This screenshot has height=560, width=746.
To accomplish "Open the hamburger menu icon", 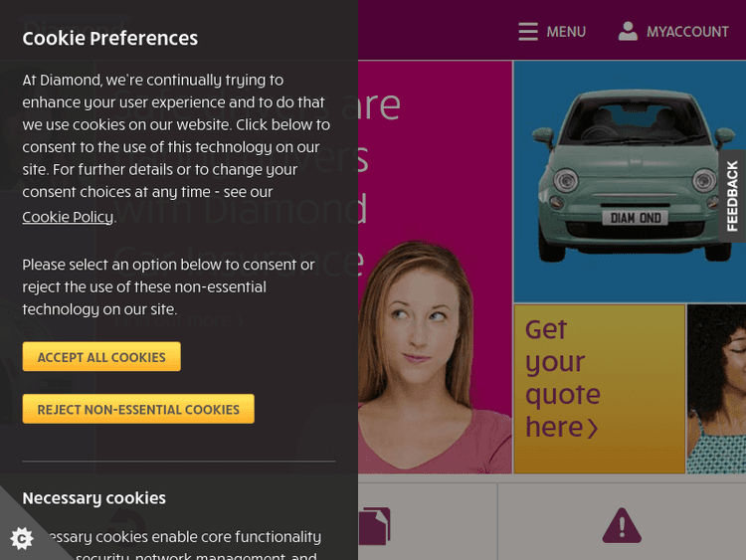I will coord(528,32).
